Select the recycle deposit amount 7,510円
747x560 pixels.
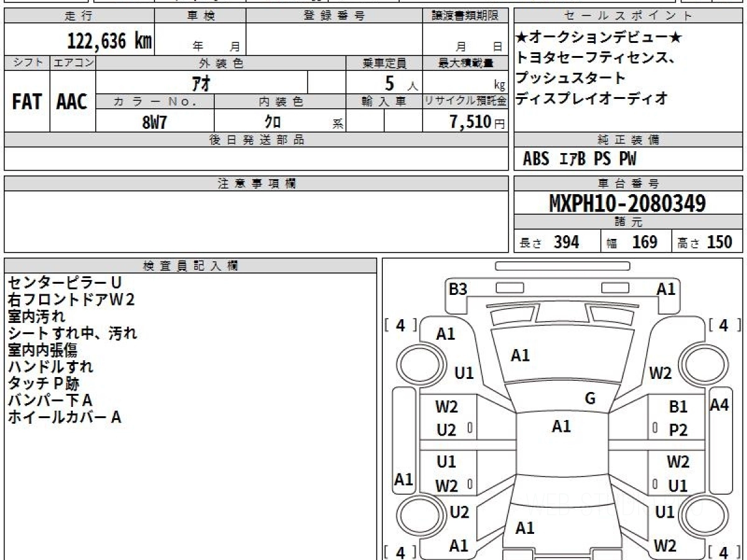[477, 122]
